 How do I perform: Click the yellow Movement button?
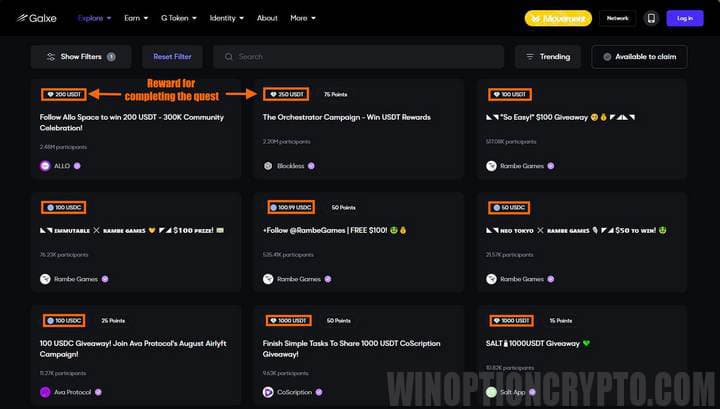(x=558, y=18)
